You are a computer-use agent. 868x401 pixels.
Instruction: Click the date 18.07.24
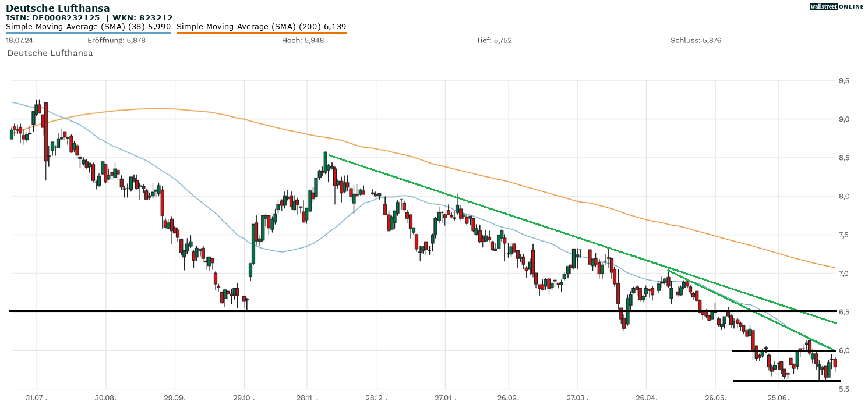tap(20, 40)
